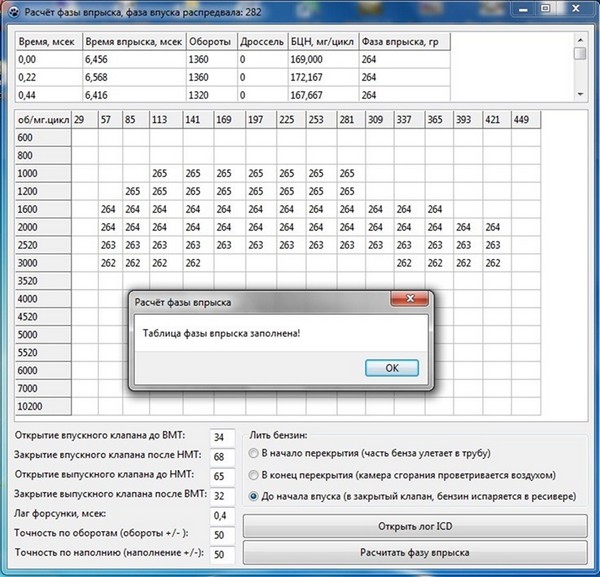Select row header 1200
The image size is (600, 577).
click(43, 191)
